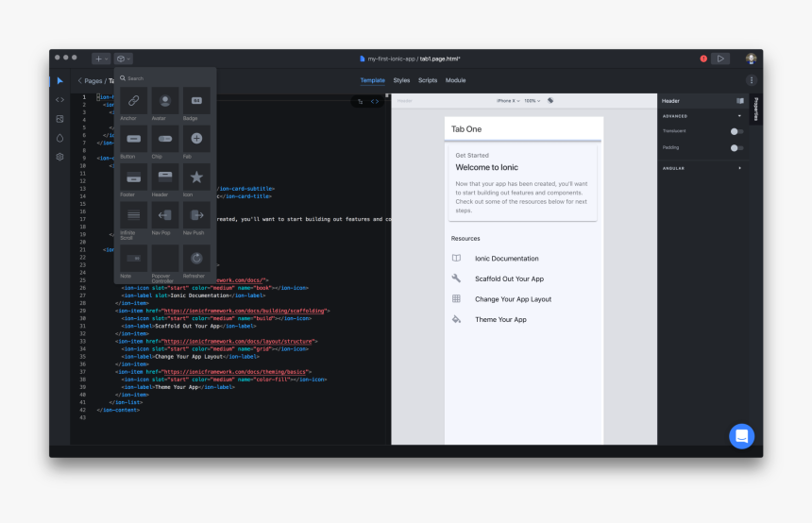
Task: Switch to the Scripts tab
Action: [x=428, y=80]
